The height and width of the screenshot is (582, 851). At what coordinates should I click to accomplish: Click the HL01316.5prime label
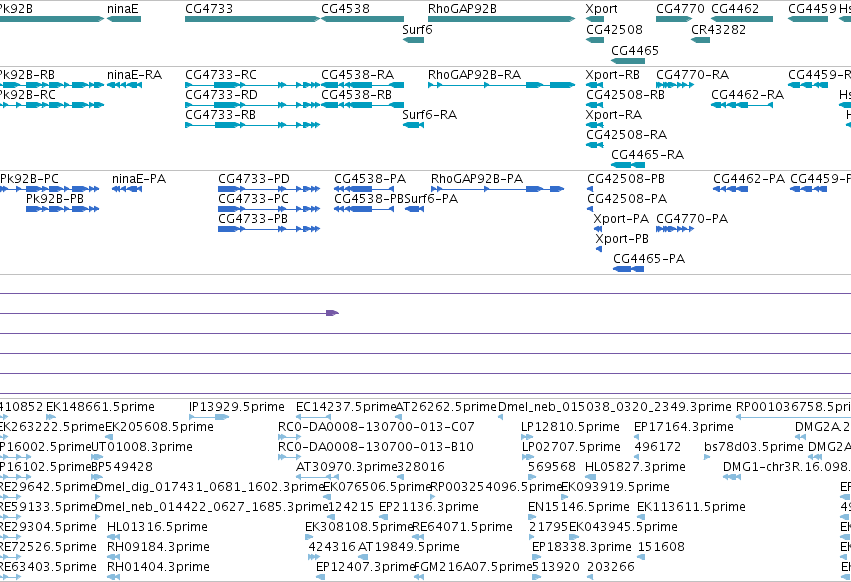(157, 527)
